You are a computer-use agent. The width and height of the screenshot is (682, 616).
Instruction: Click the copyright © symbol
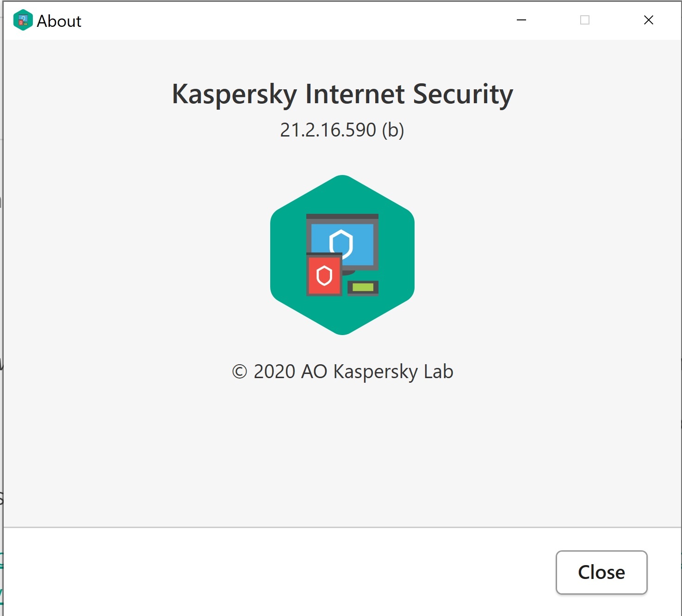tap(240, 372)
